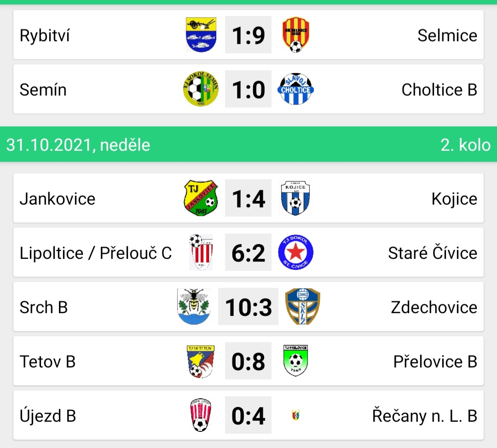
Task: Tap the Rybitví team crest
Action: coord(201,35)
